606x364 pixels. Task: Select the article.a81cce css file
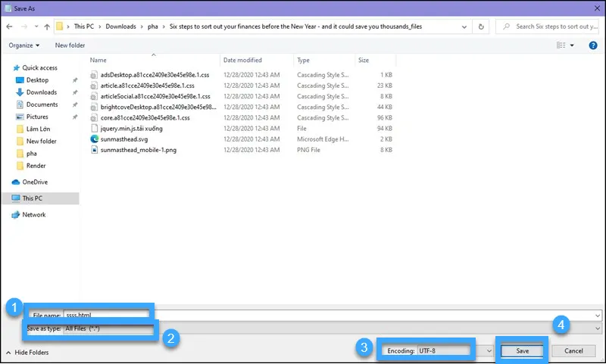pyautogui.click(x=148, y=86)
